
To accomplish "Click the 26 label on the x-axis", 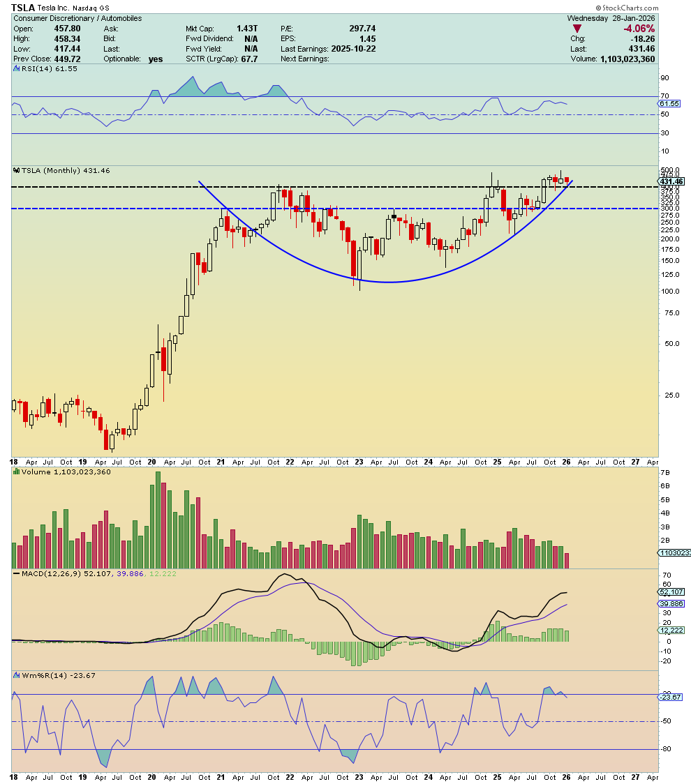I will pyautogui.click(x=567, y=462).
